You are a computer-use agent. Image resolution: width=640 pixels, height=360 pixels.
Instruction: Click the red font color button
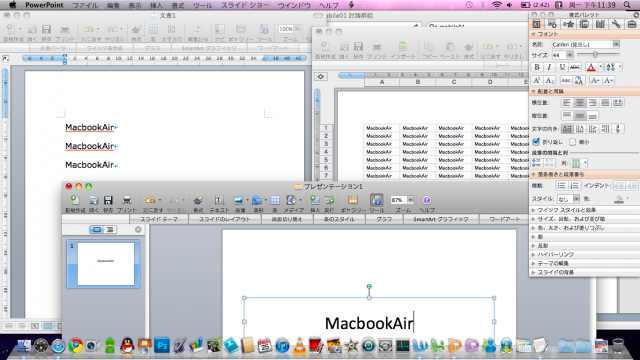click(591, 67)
